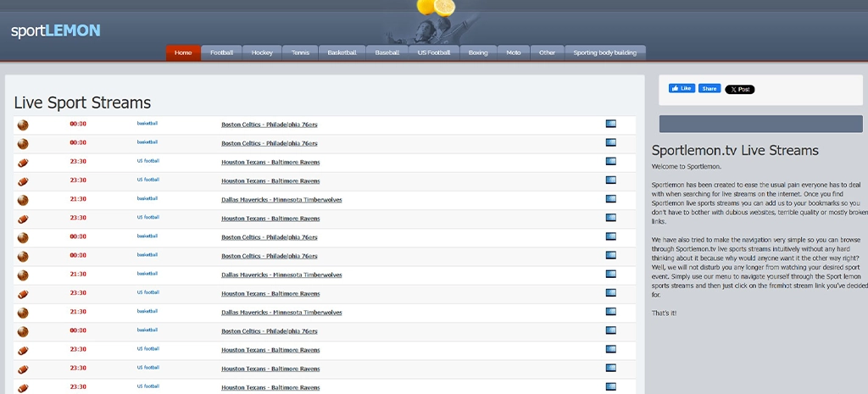Viewport: 868px width, 394px height.
Task: Go to the US Football tab
Action: (x=434, y=53)
